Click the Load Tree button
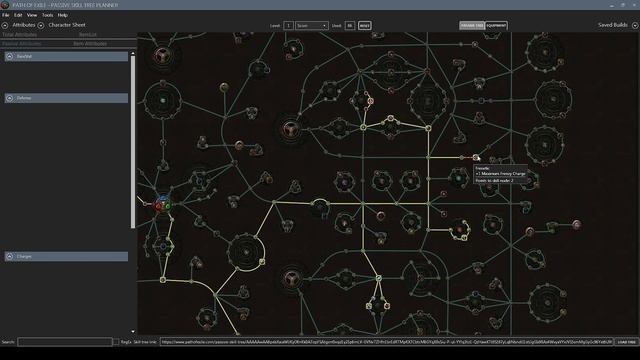Screen dimensions: 640x360 pos(627,342)
